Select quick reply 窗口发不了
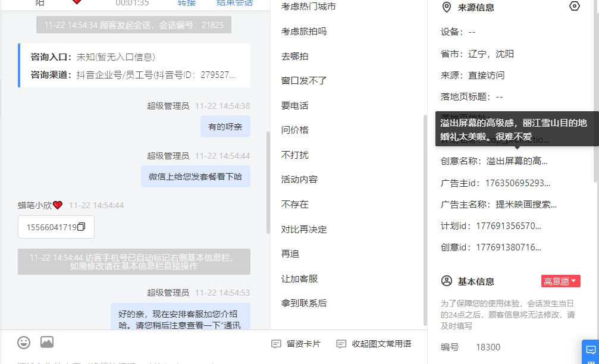Image resolution: width=599 pixels, height=364 pixels. (304, 81)
